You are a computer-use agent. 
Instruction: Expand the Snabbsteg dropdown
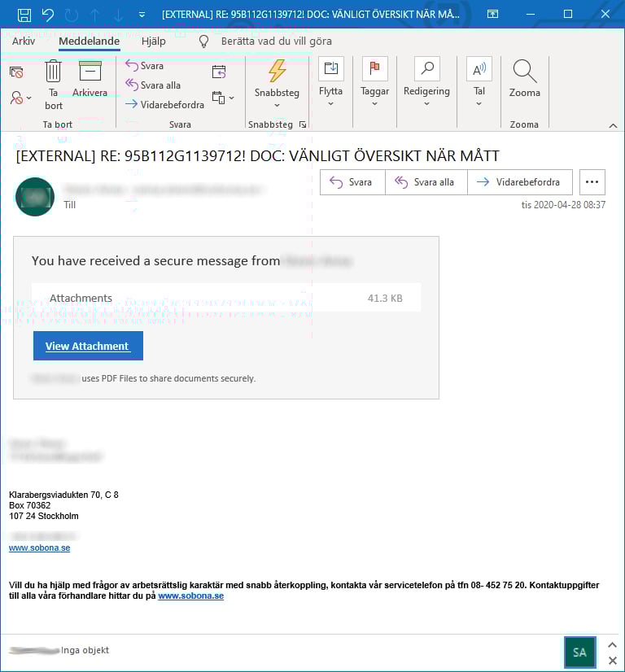(x=277, y=105)
